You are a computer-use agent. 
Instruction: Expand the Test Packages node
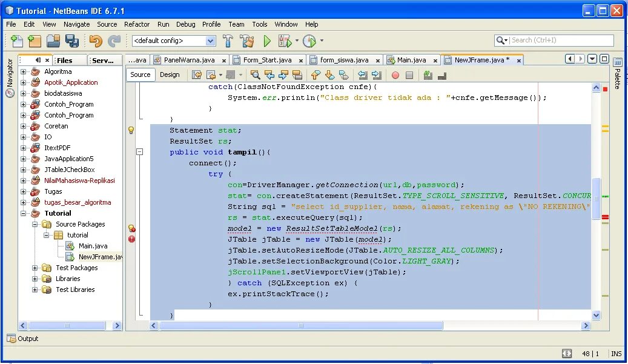tap(35, 268)
